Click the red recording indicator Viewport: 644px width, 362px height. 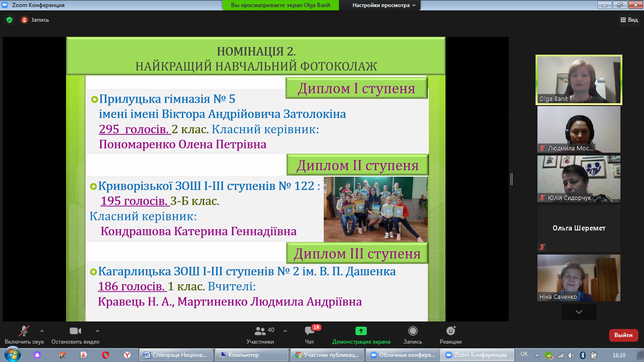[x=25, y=20]
